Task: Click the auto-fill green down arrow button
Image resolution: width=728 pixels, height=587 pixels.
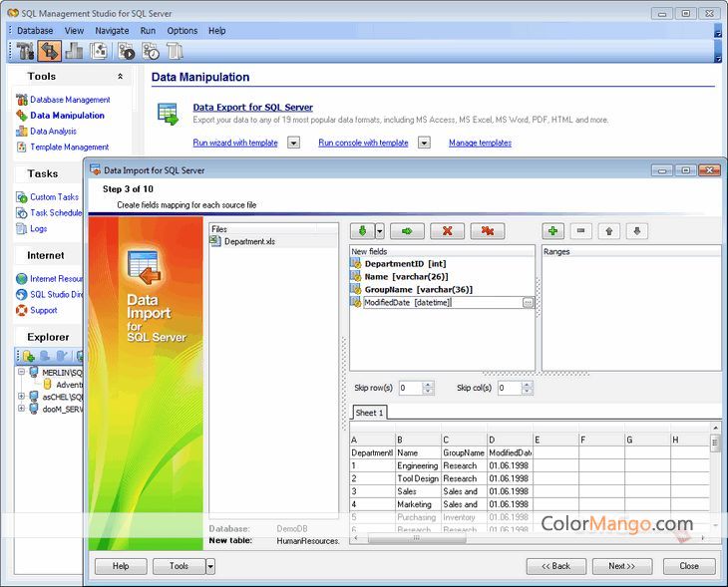Action: [362, 231]
